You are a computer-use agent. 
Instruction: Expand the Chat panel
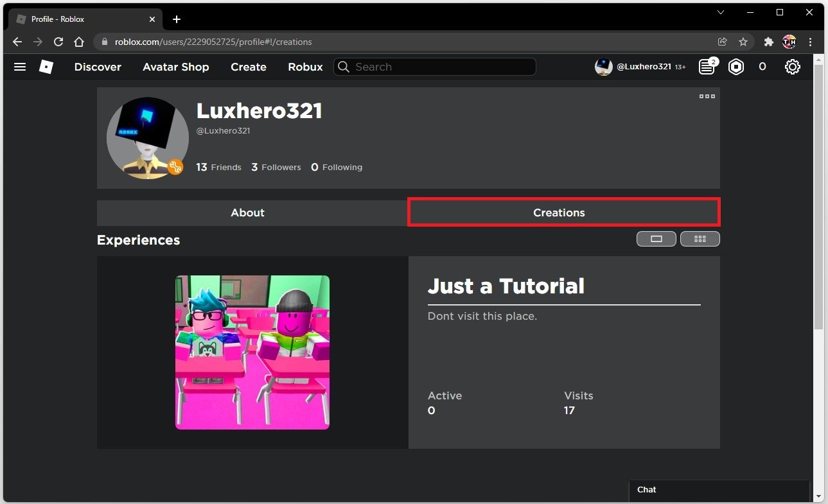[719, 490]
